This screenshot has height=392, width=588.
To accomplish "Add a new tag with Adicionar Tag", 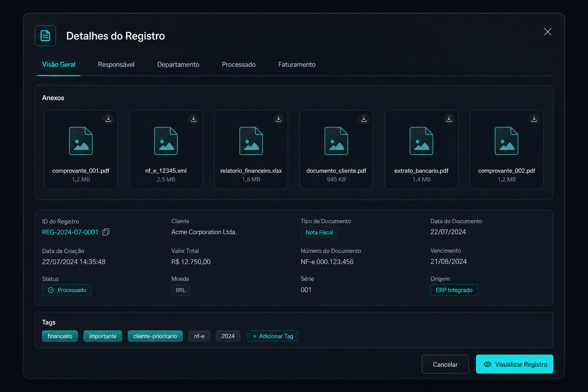I will tap(273, 336).
